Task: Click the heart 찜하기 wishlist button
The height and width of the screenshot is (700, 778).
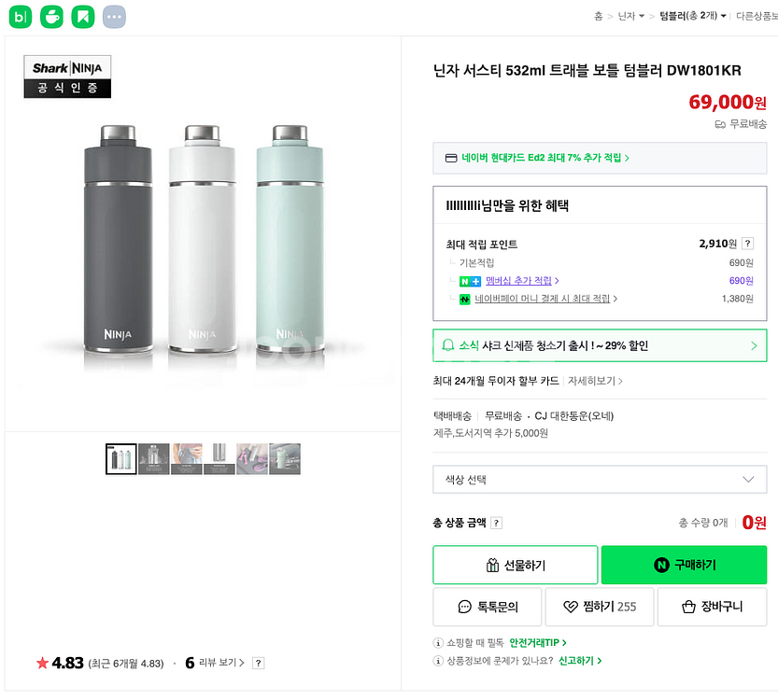Action: click(600, 607)
